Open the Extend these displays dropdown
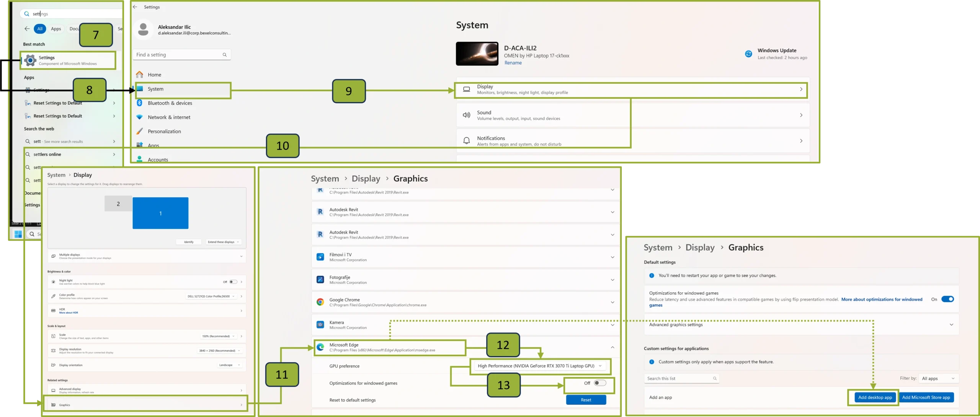 [223, 242]
